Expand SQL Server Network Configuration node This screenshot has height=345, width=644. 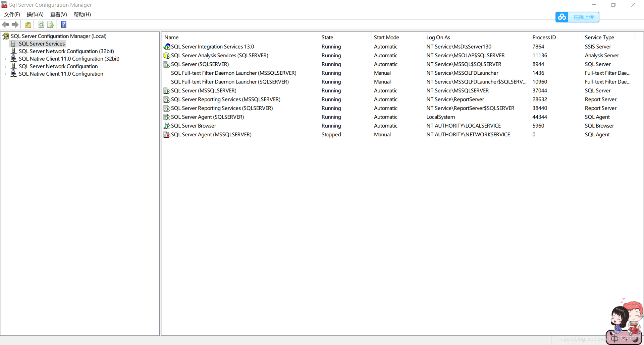[x=5, y=66]
